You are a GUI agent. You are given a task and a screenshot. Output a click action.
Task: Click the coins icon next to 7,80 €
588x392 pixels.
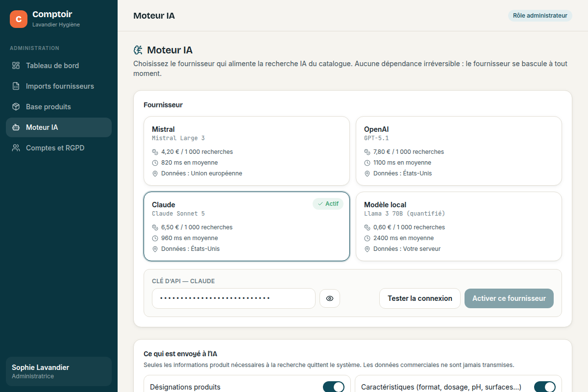[x=367, y=152]
